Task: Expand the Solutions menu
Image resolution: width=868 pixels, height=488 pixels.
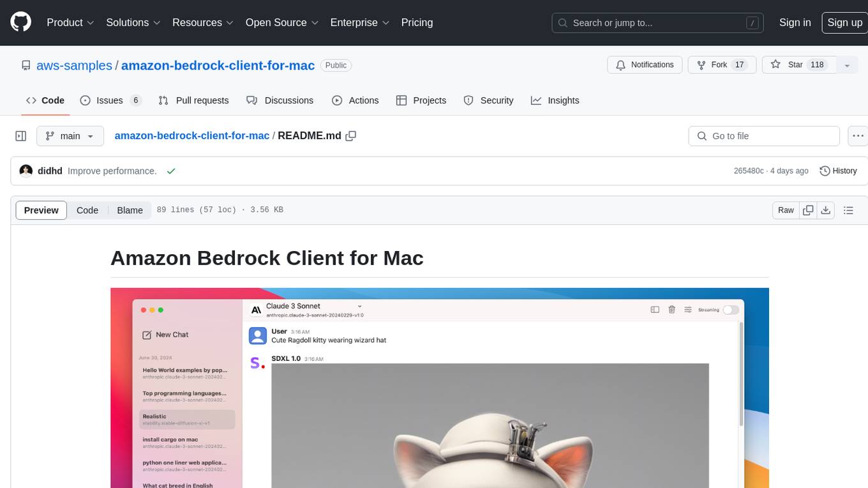Action: point(133,22)
